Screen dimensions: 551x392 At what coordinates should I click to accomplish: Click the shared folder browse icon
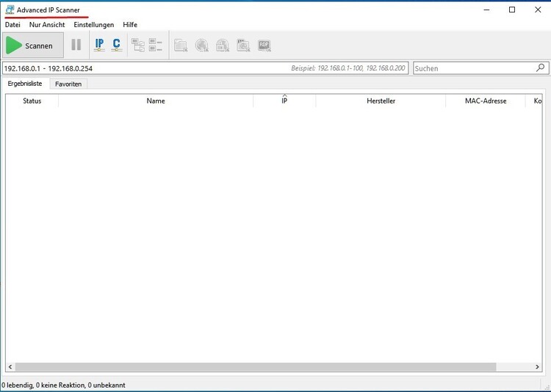coord(181,46)
